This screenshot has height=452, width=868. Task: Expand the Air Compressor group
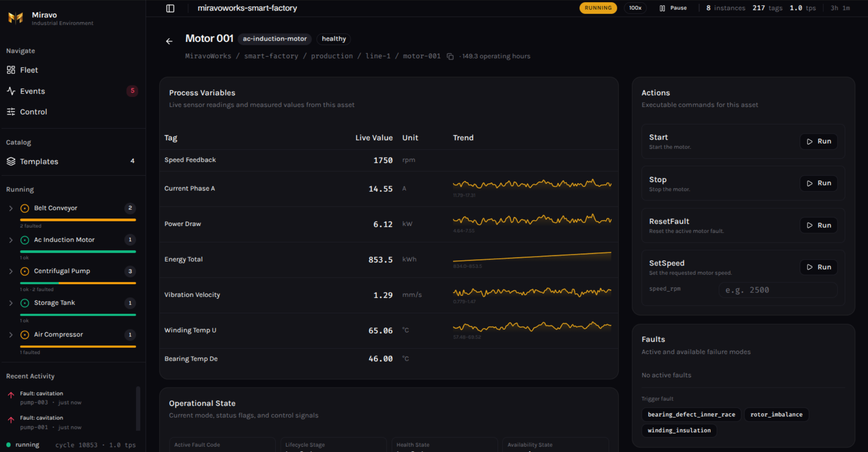11,334
